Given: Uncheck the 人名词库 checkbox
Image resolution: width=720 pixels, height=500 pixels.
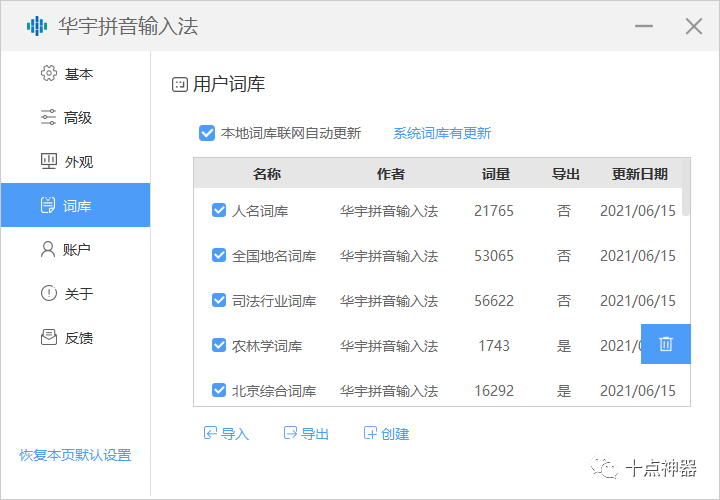Looking at the screenshot, I should (219, 210).
